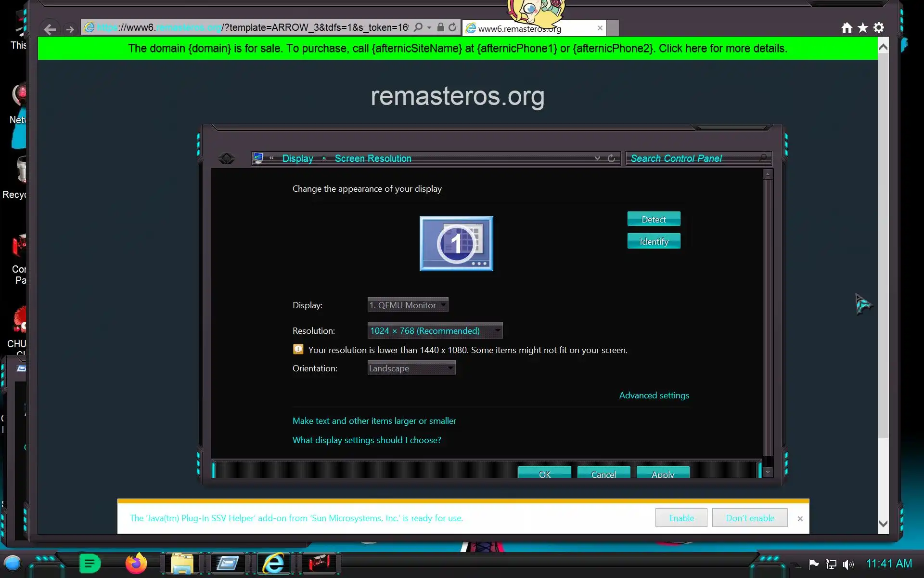Click Display in the breadcrumb path

[297, 158]
